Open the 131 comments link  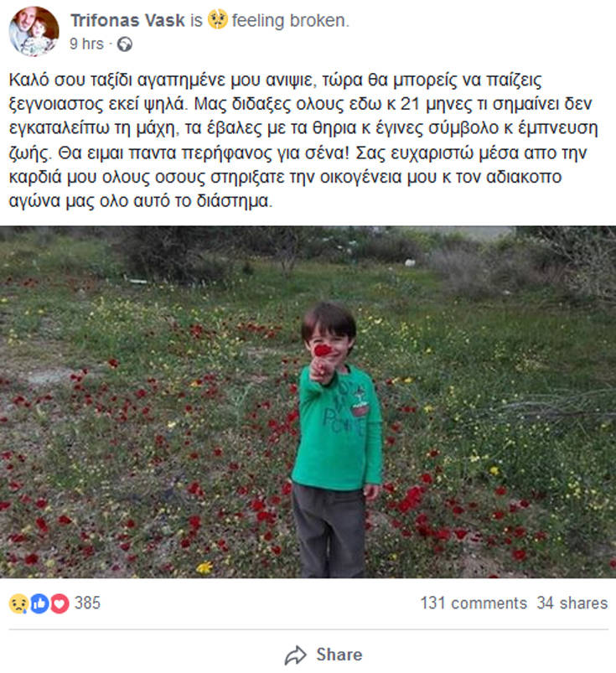pos(473,603)
